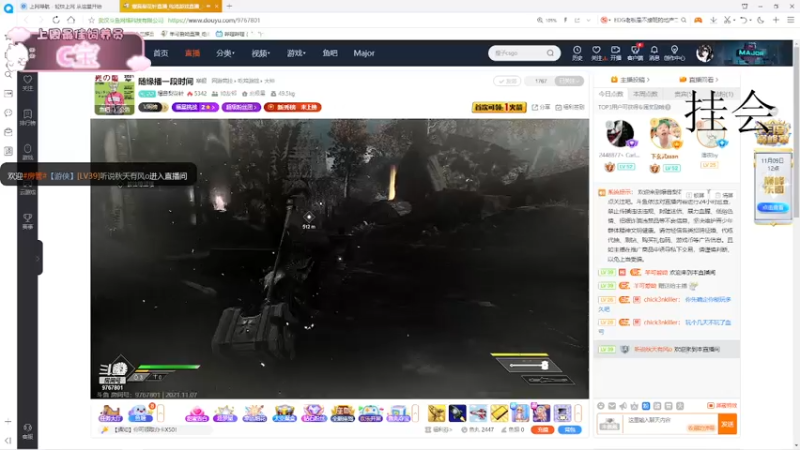
Task: Click the browser new tab plus button
Action: [229, 6]
